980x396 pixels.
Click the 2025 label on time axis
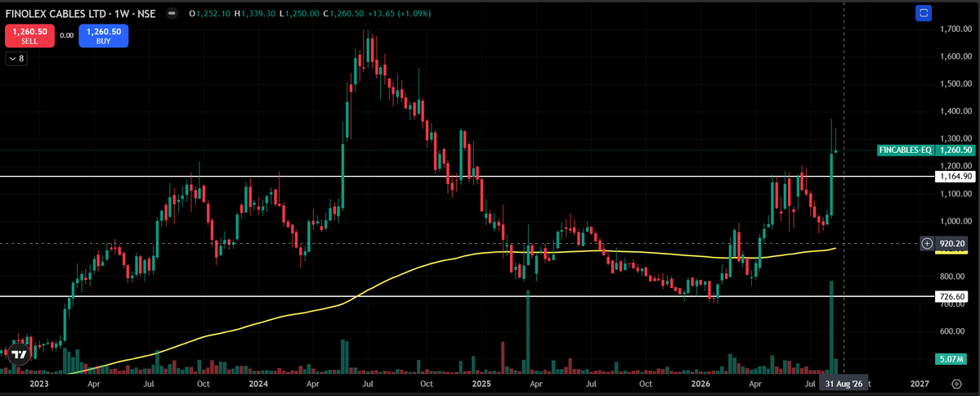pyautogui.click(x=481, y=383)
